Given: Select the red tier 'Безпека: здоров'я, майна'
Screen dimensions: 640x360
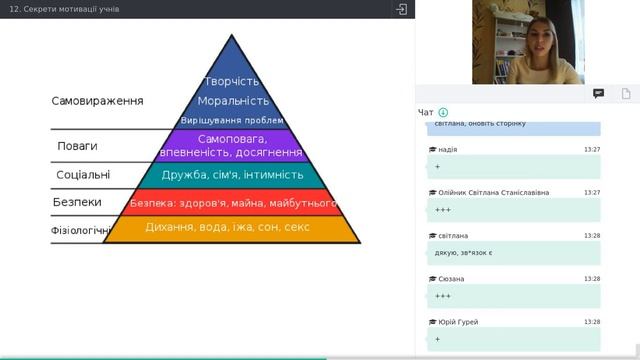Looking at the screenshot, I should click(231, 202).
